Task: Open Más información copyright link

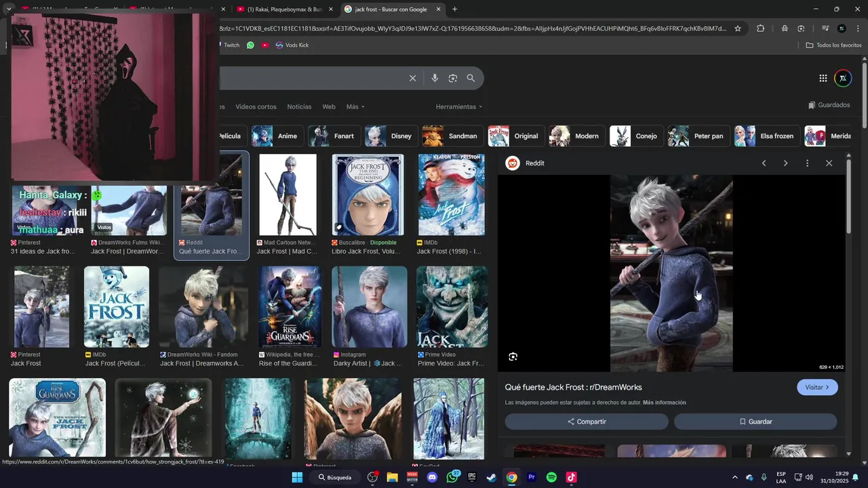Action: (x=665, y=403)
